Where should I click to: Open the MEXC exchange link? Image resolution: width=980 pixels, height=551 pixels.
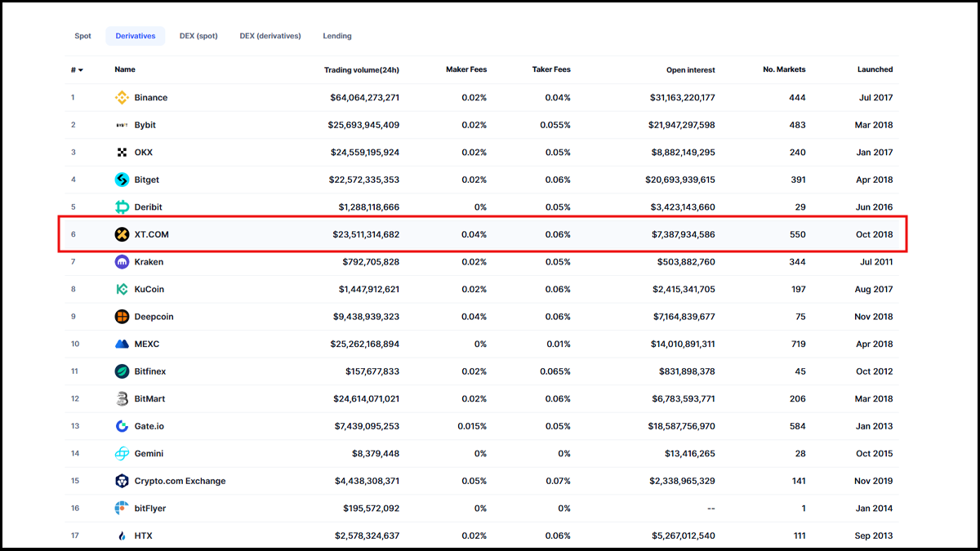pyautogui.click(x=147, y=344)
